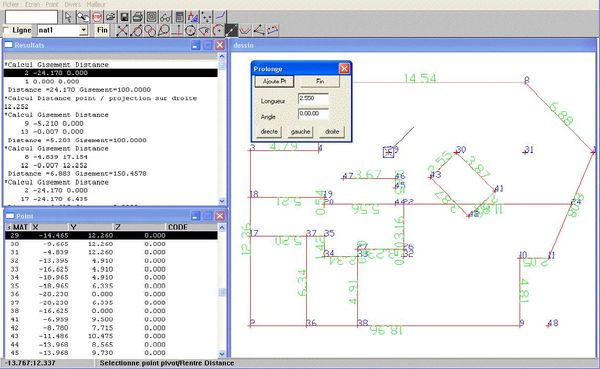Click the gauche button
This screenshot has height=369, width=600.
click(300, 132)
